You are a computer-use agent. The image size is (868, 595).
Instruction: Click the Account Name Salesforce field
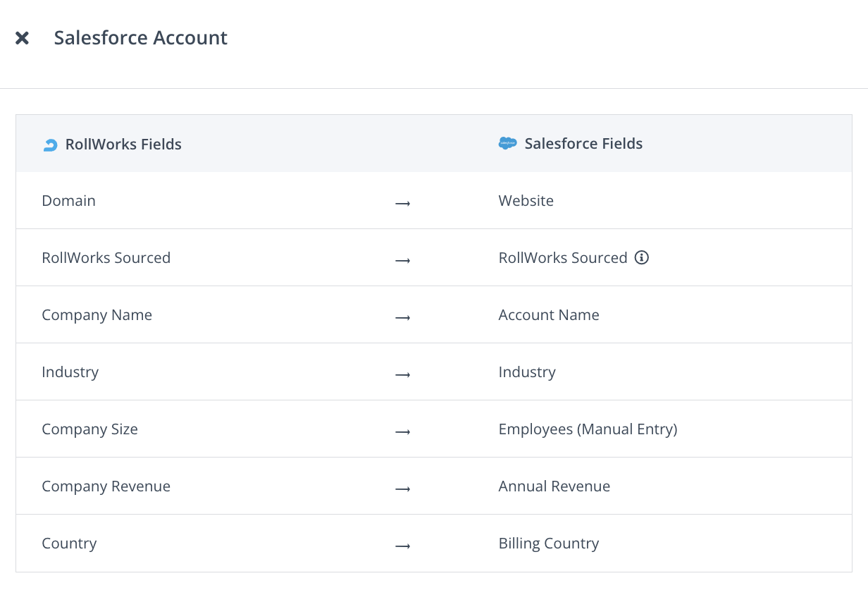point(548,315)
